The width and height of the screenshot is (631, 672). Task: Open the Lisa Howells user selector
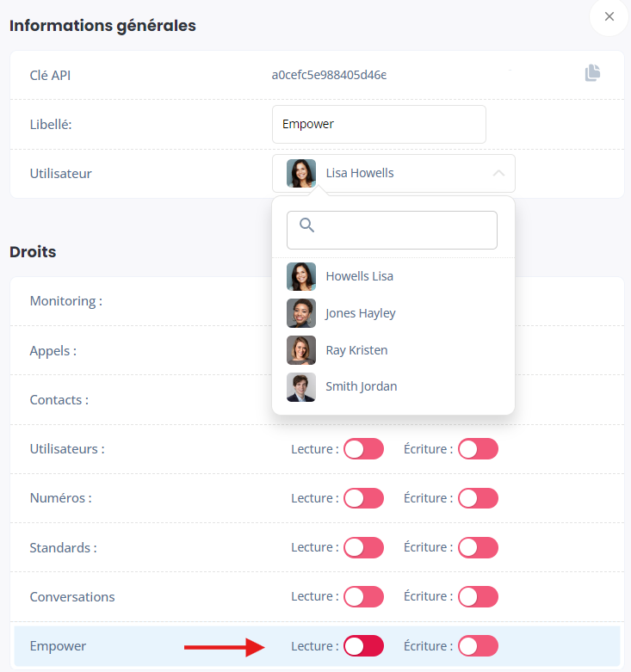[393, 173]
